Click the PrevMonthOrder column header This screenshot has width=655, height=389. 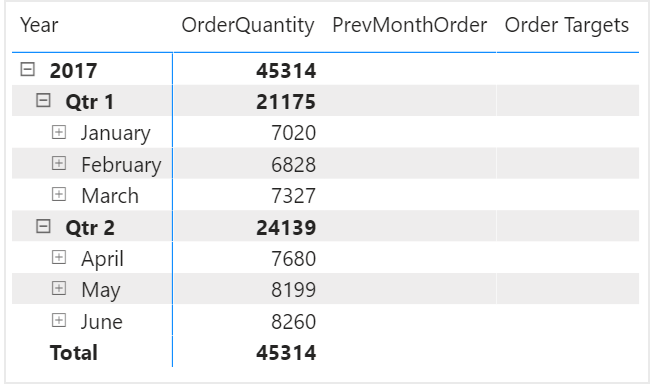pos(410,25)
